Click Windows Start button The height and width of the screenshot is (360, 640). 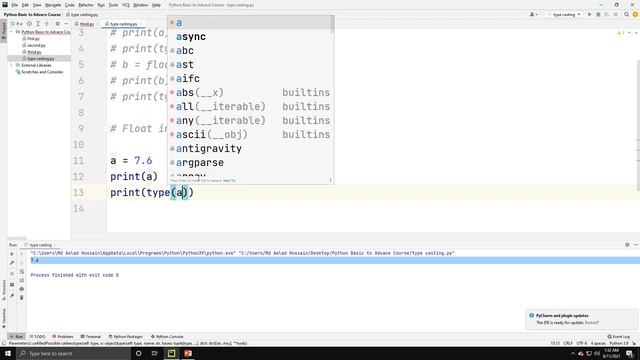(x=8, y=353)
